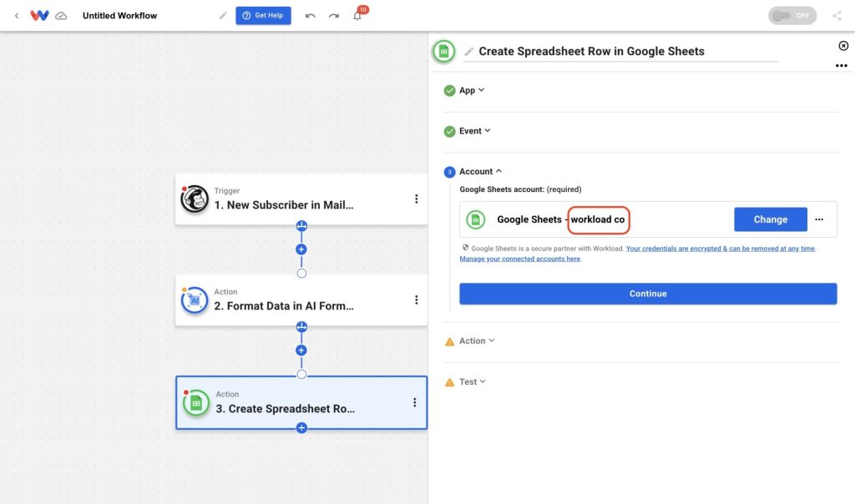Add branch below step 2
855x504 pixels.
point(301,327)
